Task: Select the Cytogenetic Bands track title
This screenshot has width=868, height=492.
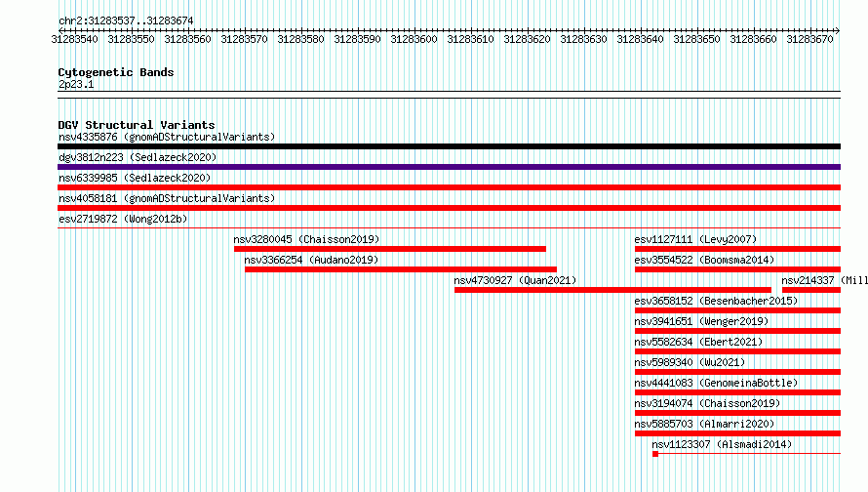Action: [x=116, y=72]
